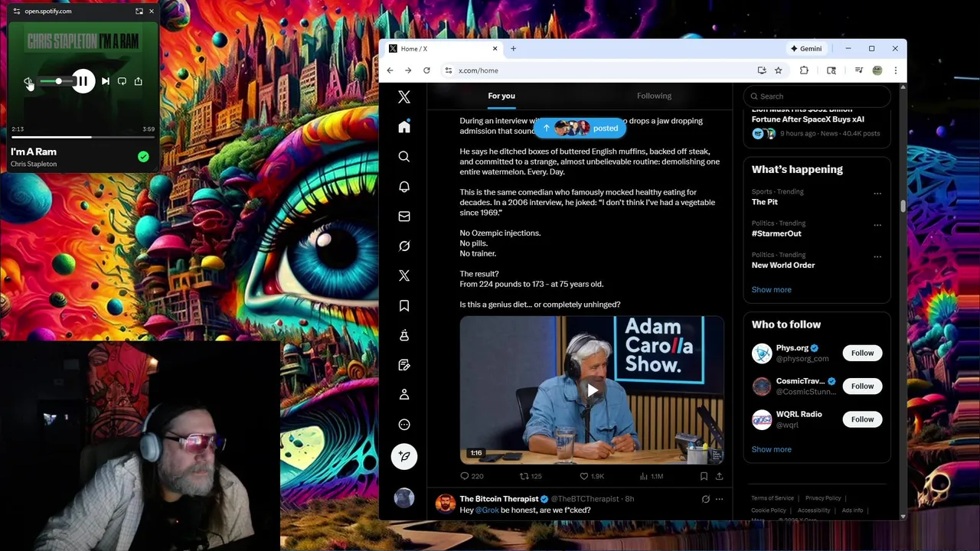
Task: Open More circle menu in X sidebar
Action: point(404,425)
